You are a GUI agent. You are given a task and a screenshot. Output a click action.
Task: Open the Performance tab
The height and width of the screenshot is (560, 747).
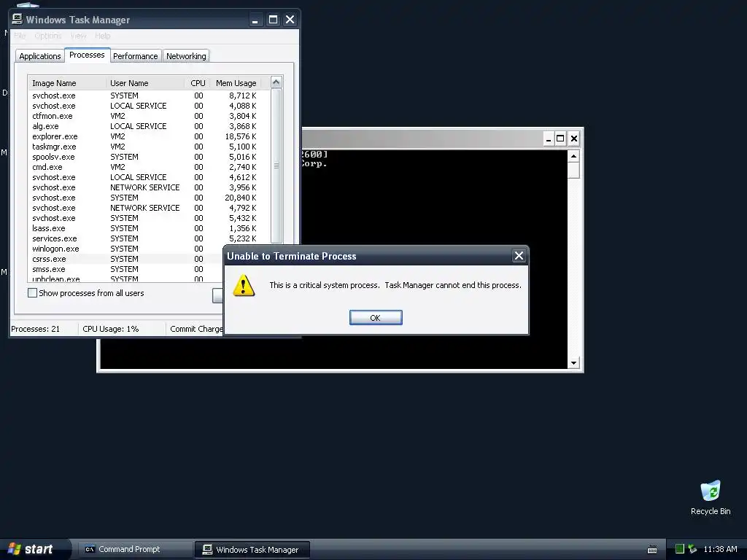pyautogui.click(x=135, y=56)
